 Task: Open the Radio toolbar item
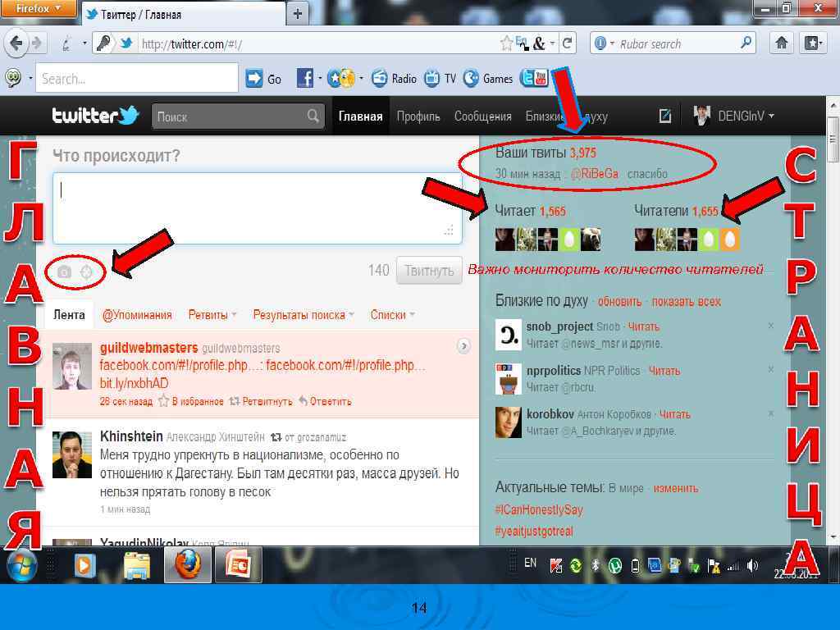394,79
